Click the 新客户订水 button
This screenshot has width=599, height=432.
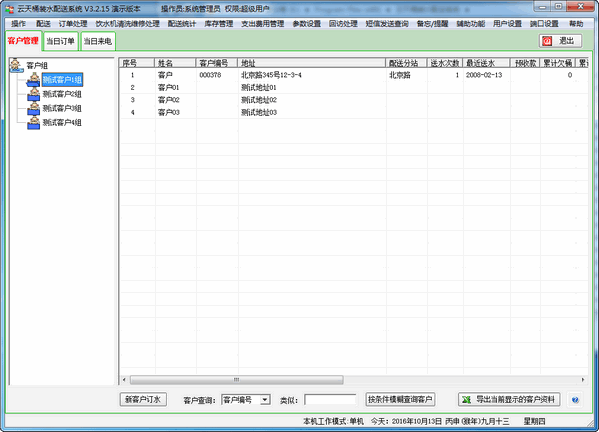click(143, 400)
